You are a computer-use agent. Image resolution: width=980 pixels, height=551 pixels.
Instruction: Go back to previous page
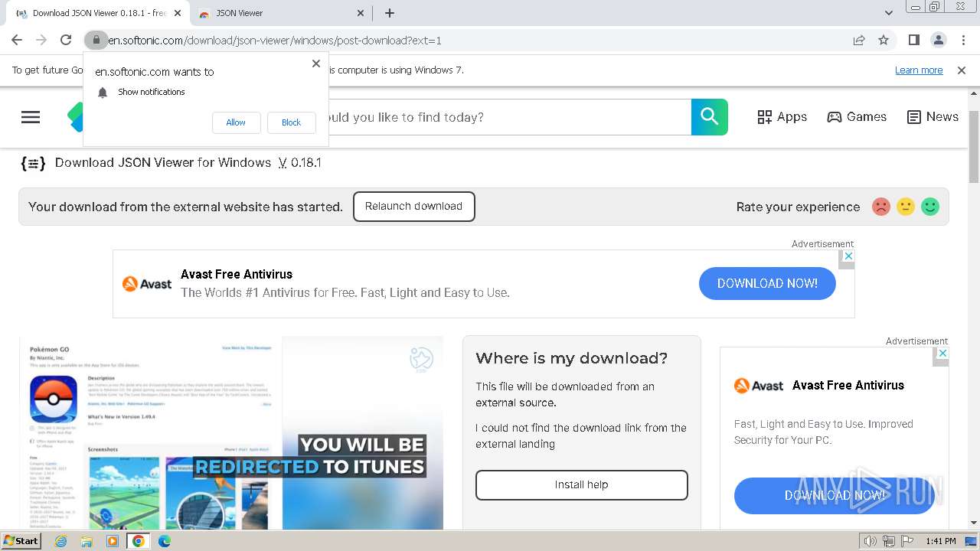point(17,40)
